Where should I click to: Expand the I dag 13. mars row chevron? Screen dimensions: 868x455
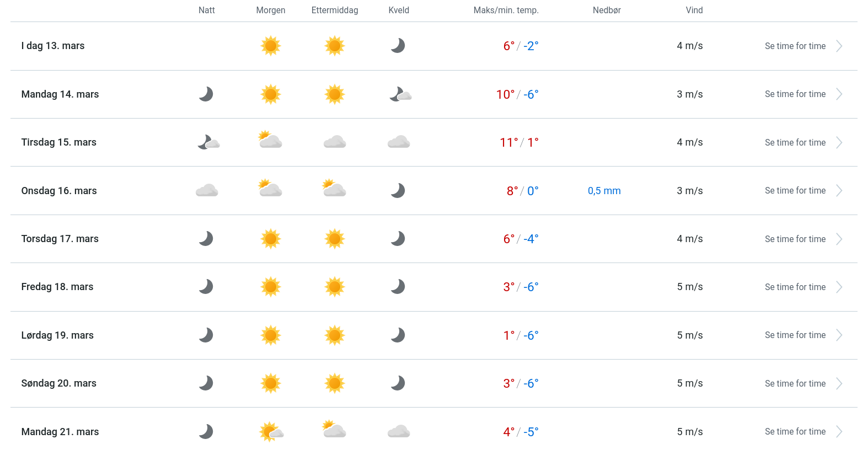[x=839, y=46]
